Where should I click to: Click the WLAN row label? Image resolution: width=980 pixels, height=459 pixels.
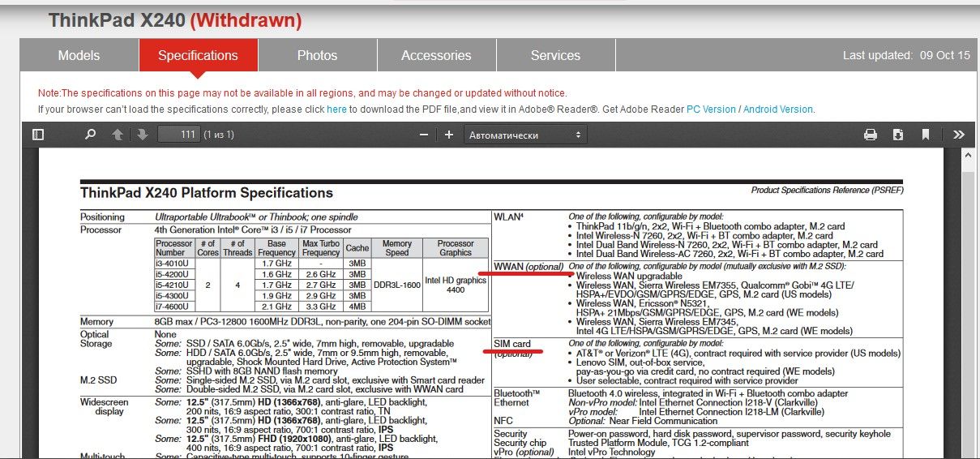click(x=509, y=217)
